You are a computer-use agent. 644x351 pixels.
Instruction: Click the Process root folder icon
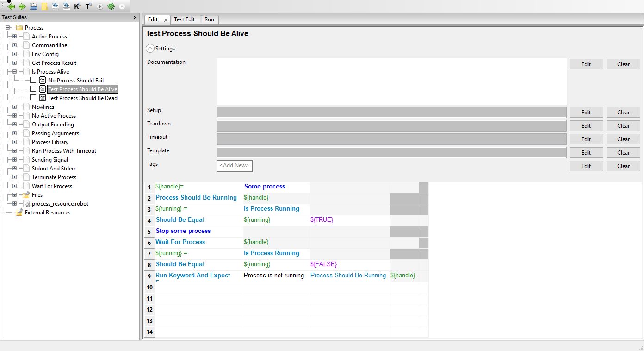pos(19,28)
